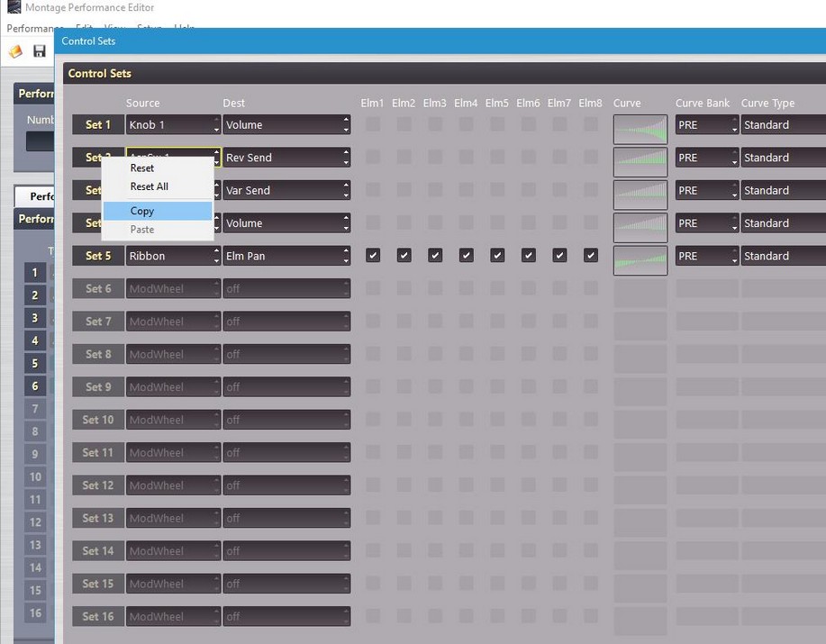Click the Set 5 button
This screenshot has height=644, width=826.
click(98, 256)
